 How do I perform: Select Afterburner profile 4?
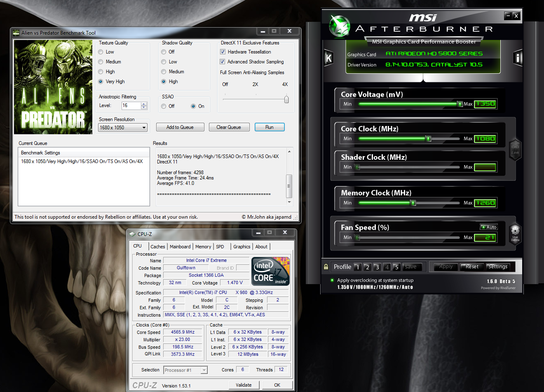pyautogui.click(x=387, y=267)
